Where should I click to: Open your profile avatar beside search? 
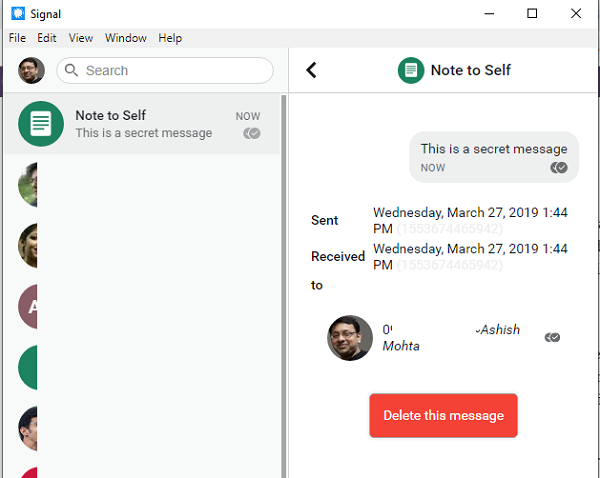click(x=31, y=70)
